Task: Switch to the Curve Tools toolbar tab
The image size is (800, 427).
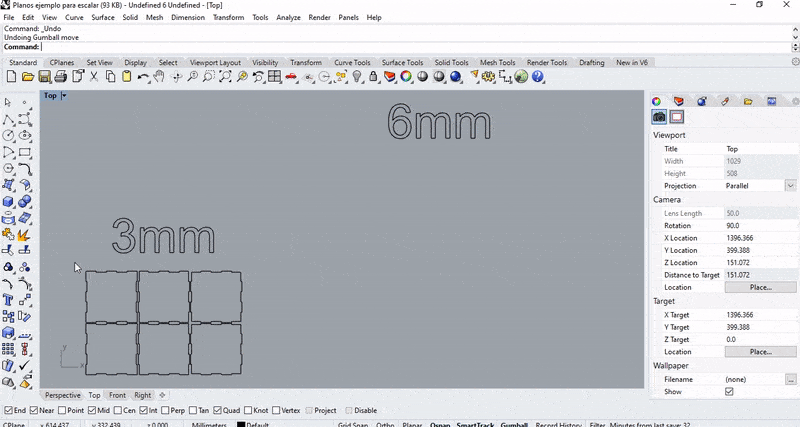Action: pyautogui.click(x=352, y=62)
